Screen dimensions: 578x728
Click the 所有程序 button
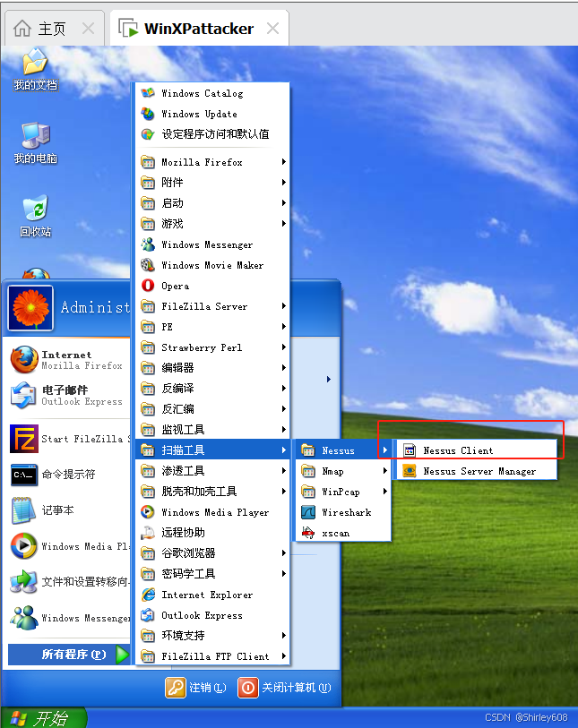pyautogui.click(x=69, y=655)
